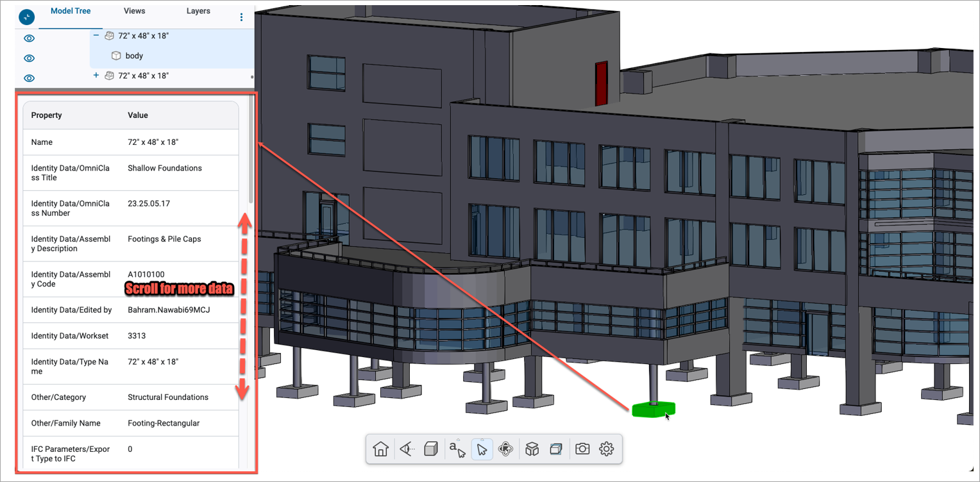Image resolution: width=980 pixels, height=482 pixels.
Task: Click the Workset value "3313"
Action: tap(137, 336)
